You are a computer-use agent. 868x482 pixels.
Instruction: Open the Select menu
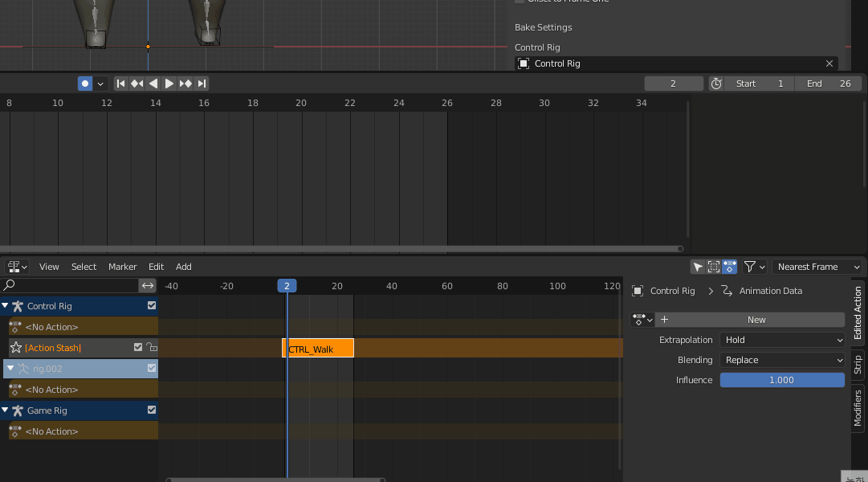(x=84, y=267)
